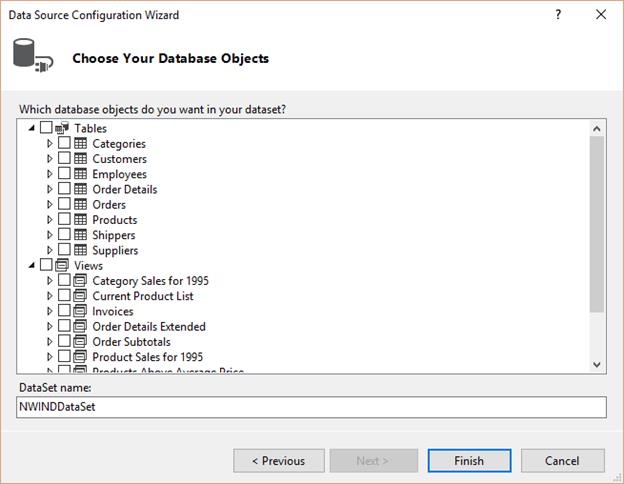Check the Tables root checkbox
Screen dimensions: 624x484
46,128
